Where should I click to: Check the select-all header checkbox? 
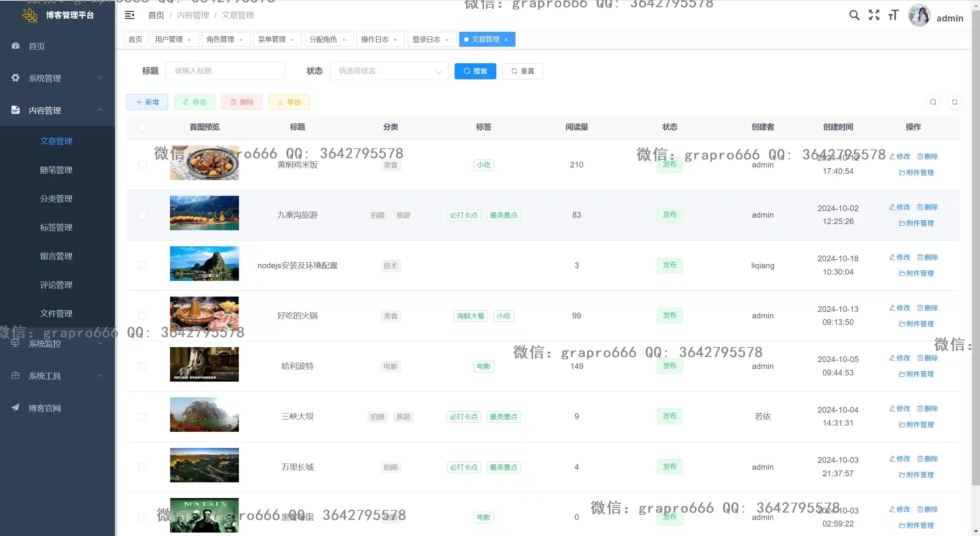click(x=142, y=127)
